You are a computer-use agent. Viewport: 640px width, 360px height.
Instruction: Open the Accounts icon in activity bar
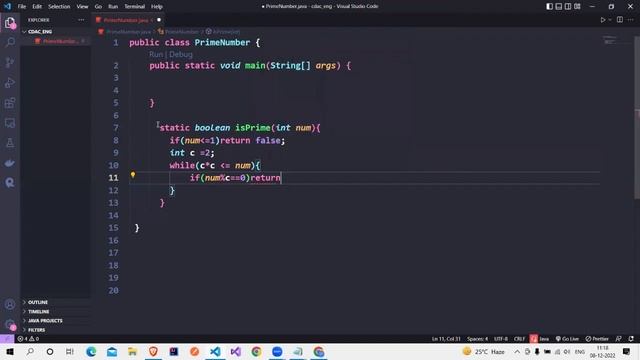(x=10, y=304)
